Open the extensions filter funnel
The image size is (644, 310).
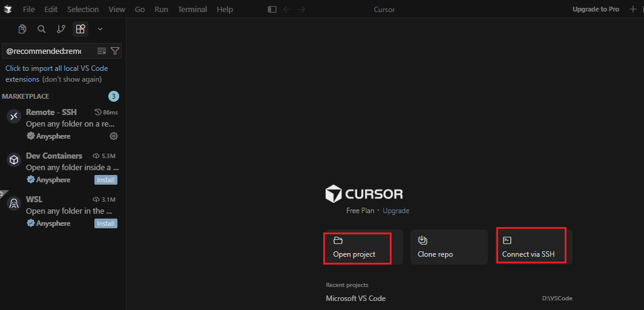(115, 51)
